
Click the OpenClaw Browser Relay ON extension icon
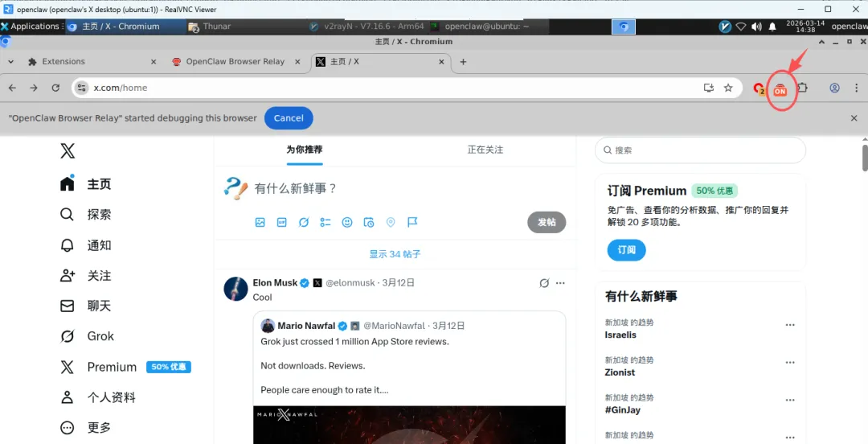780,89
